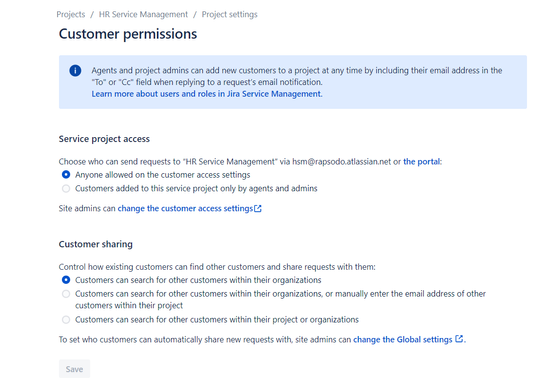Image resolution: width=547 pixels, height=382 pixels.
Task: Follow change the customer access settings link
Action: (x=185, y=209)
